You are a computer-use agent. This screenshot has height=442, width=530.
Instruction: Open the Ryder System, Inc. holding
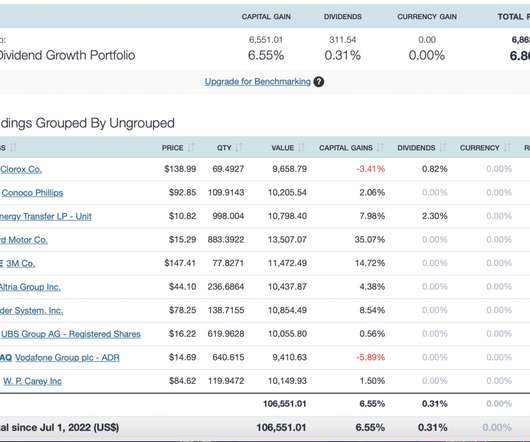point(31,311)
